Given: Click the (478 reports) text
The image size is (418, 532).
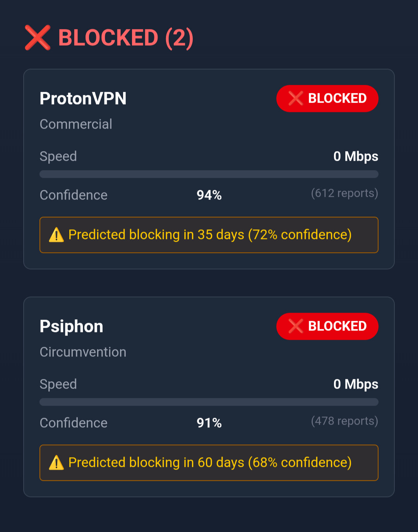Looking at the screenshot, I should tap(344, 421).
